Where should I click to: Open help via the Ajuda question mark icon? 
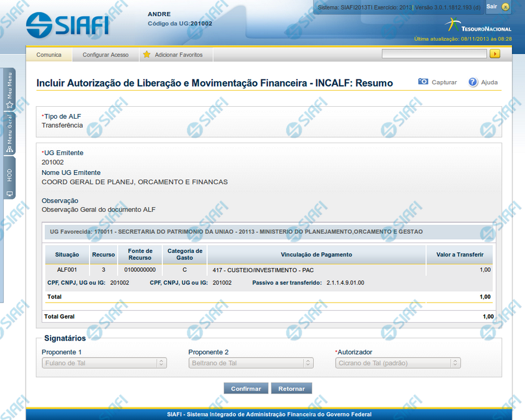click(x=473, y=82)
